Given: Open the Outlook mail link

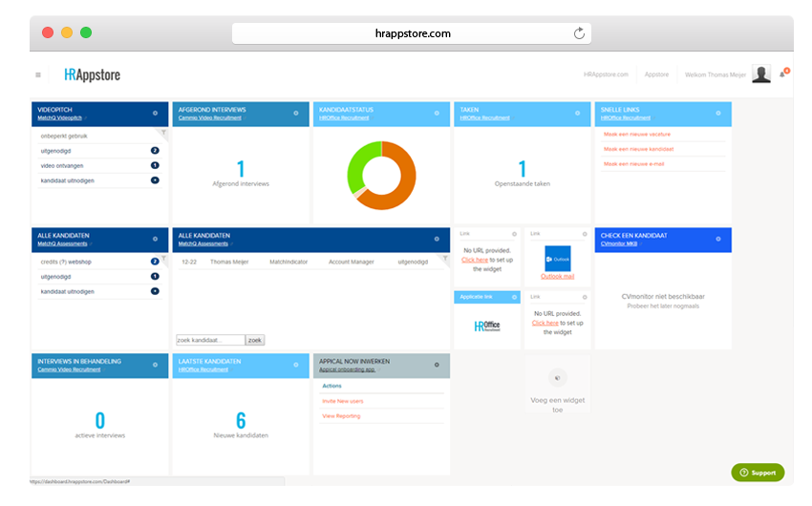Looking at the screenshot, I should pyautogui.click(x=558, y=276).
